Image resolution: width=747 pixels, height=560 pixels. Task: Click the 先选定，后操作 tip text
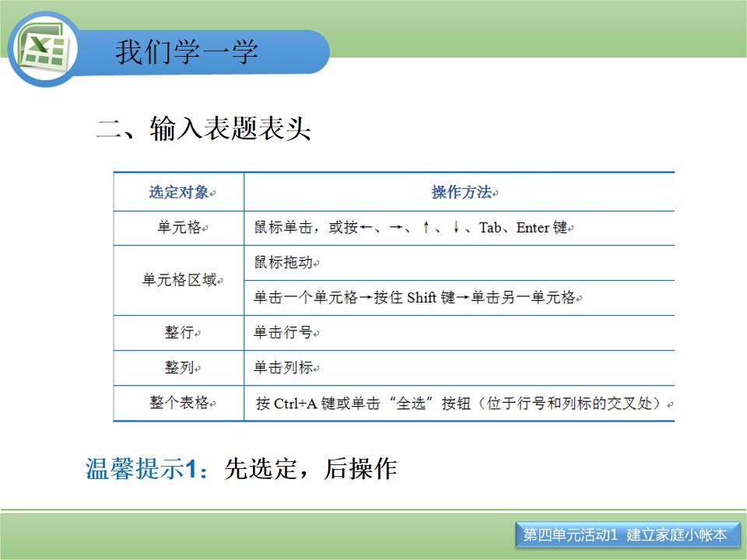[310, 468]
